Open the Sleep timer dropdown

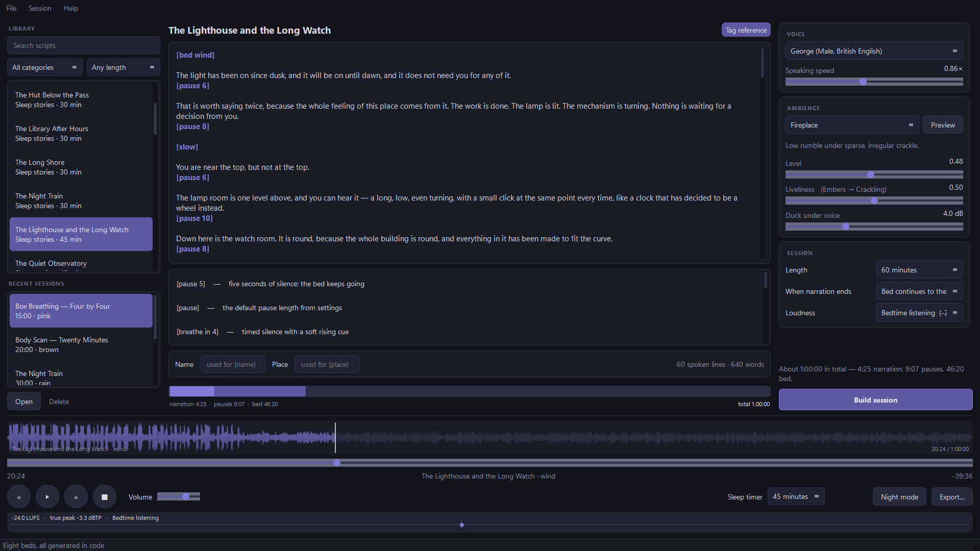point(796,496)
